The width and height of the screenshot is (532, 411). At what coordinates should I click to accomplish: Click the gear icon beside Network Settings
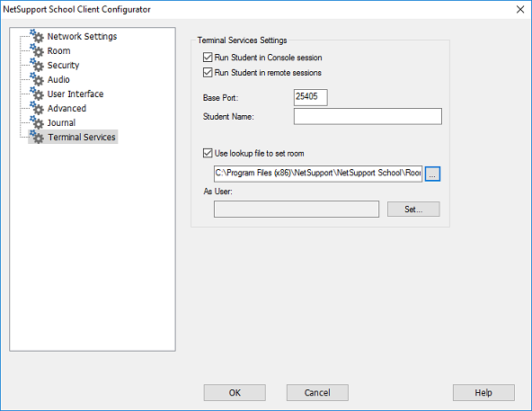(x=37, y=36)
